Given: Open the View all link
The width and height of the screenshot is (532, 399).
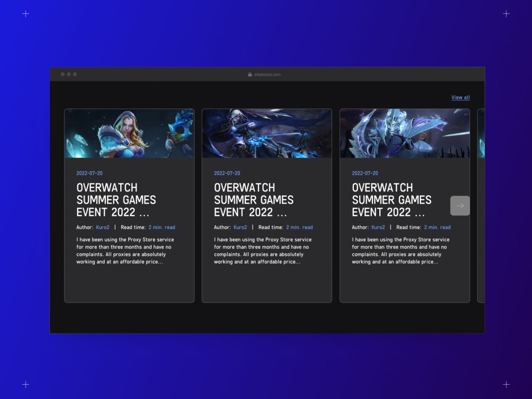Looking at the screenshot, I should [460, 97].
